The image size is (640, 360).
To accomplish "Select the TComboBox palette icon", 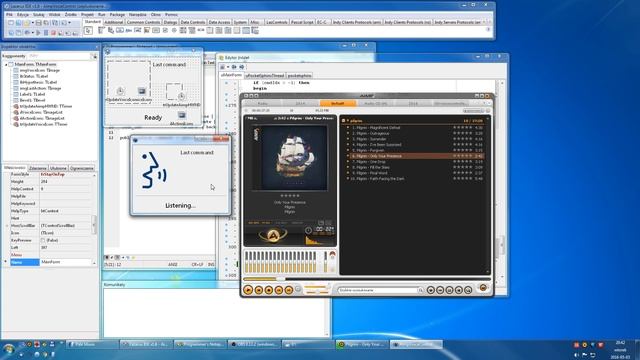I will pos(192,31).
